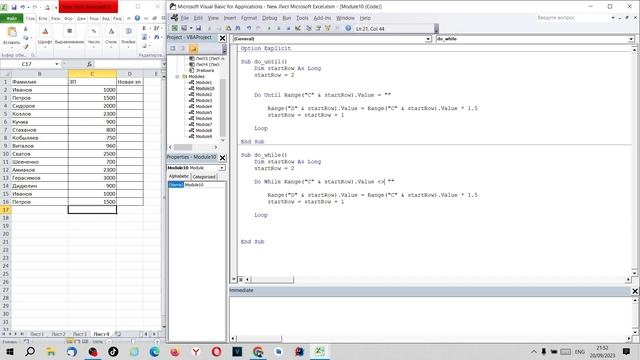The image size is (640, 360).
Task: Click the Save icon in VBA toolbar
Action: (198, 28)
